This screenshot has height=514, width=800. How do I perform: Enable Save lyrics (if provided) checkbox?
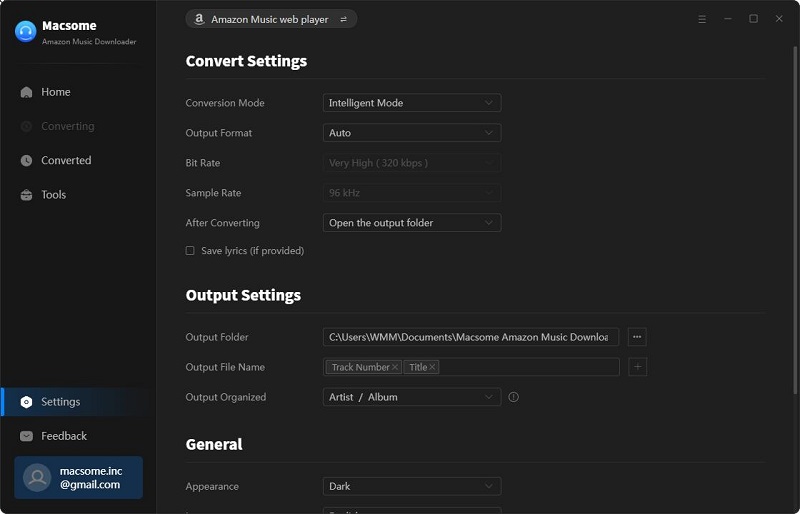click(190, 251)
